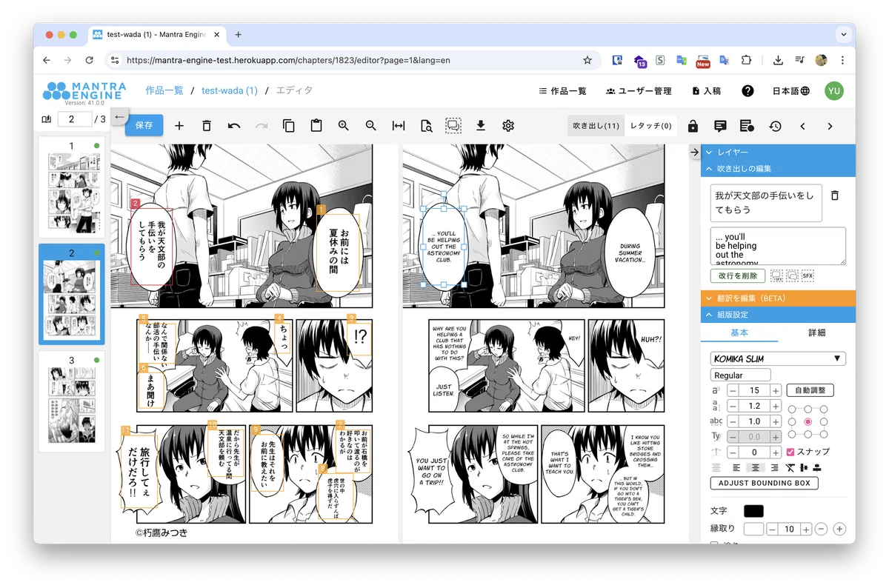Switch to 吹き出し(11) tab
Screen dimensions: 889x588
tap(596, 126)
